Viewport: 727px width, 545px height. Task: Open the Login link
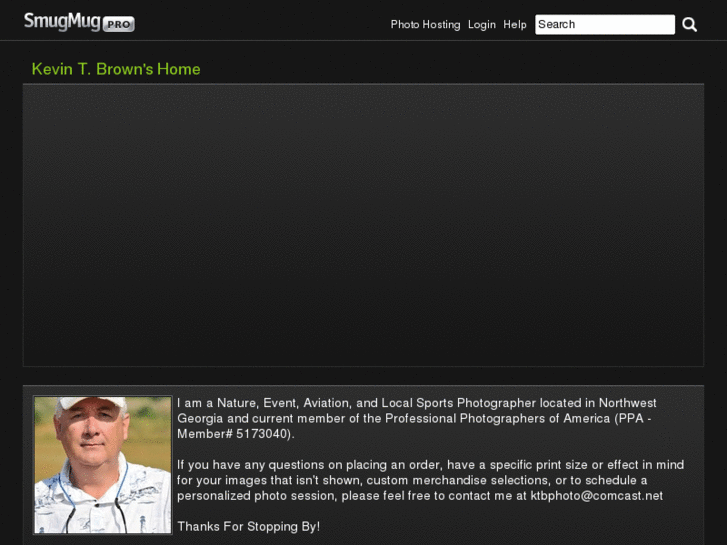(x=482, y=25)
